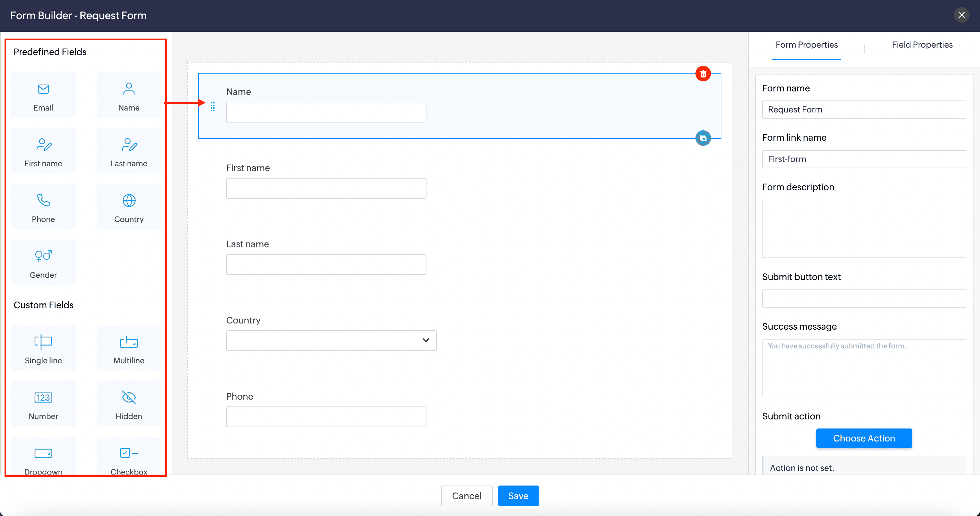Delete the Name field with trash icon
The width and height of the screenshot is (980, 516).
703,74
